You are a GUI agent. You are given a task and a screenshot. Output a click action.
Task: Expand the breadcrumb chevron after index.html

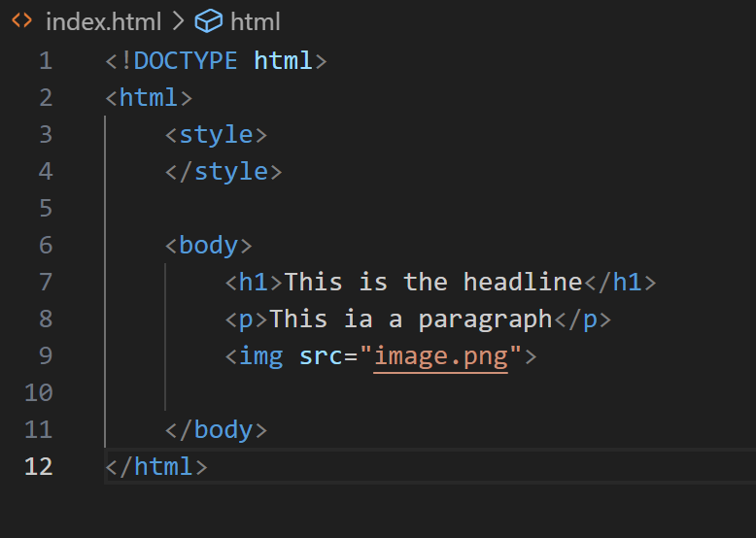click(x=178, y=21)
